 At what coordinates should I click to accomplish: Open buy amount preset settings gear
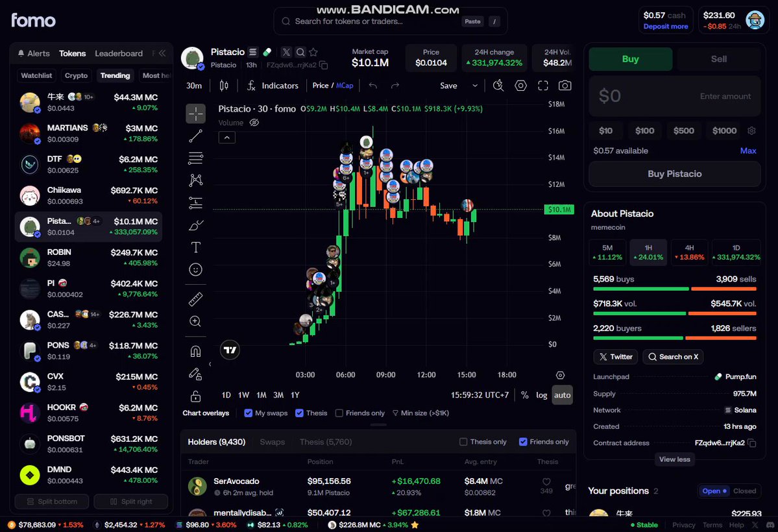[751, 130]
